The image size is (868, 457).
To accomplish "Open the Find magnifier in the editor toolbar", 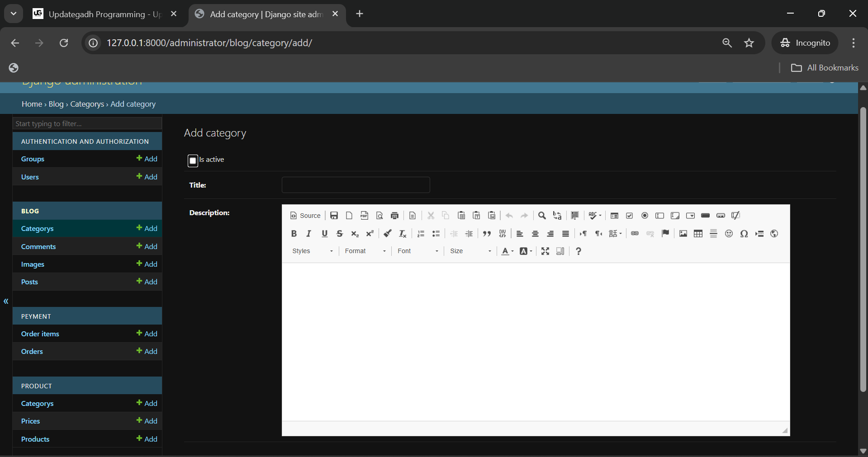I will tap(542, 216).
